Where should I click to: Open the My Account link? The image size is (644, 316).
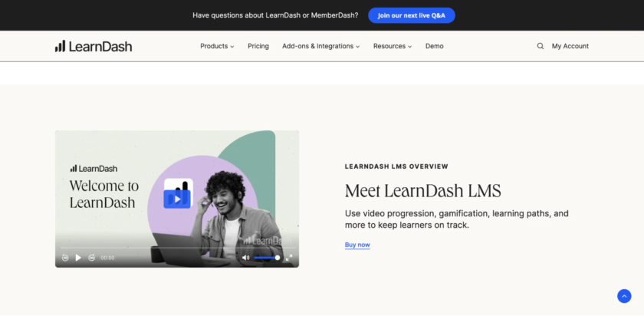570,46
